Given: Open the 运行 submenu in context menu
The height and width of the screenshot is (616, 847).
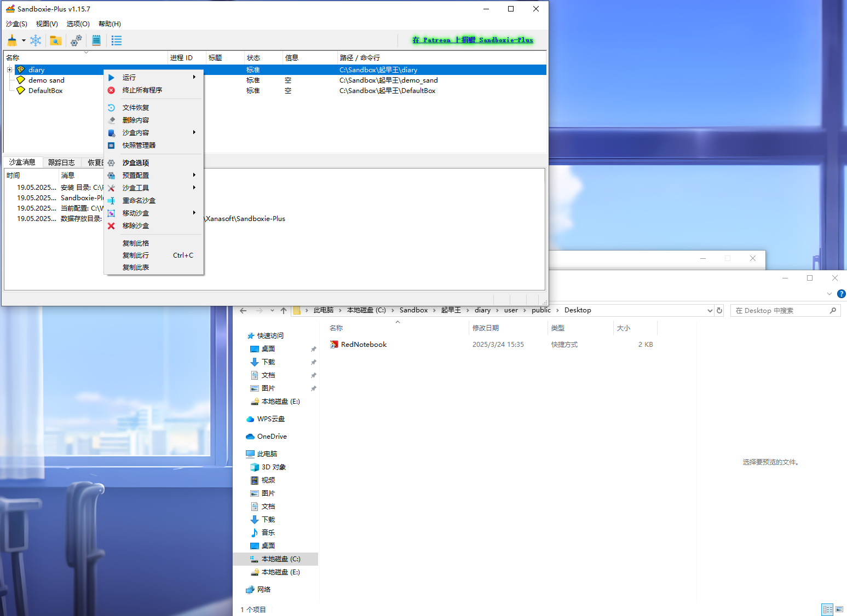Looking at the screenshot, I should click(x=154, y=78).
